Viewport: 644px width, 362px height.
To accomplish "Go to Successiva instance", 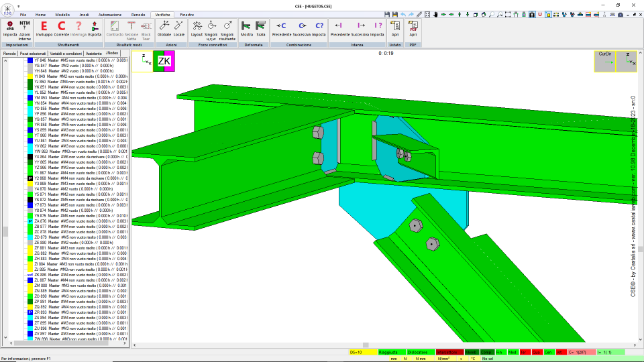I will (x=360, y=29).
